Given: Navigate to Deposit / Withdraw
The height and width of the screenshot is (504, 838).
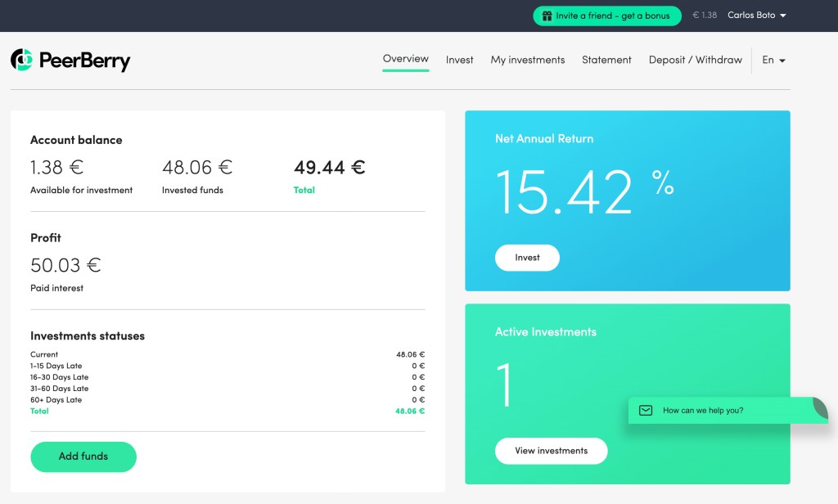Looking at the screenshot, I should [695, 60].
